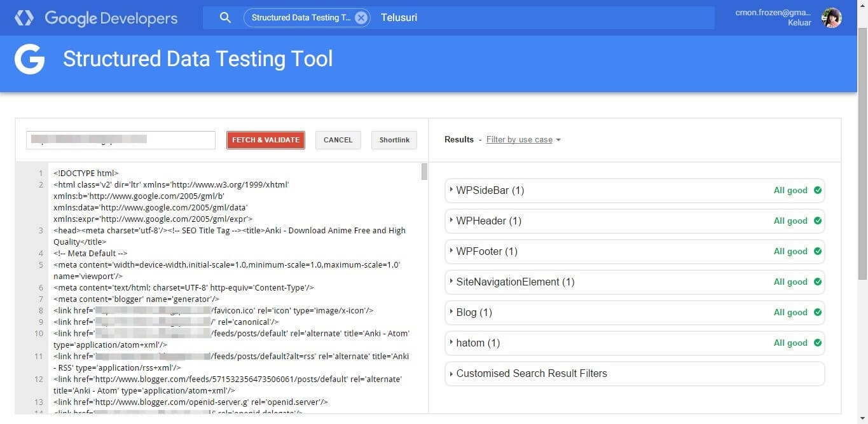868x424 pixels.
Task: Click the WPSideBar 'All good' status text
Action: [x=790, y=190]
